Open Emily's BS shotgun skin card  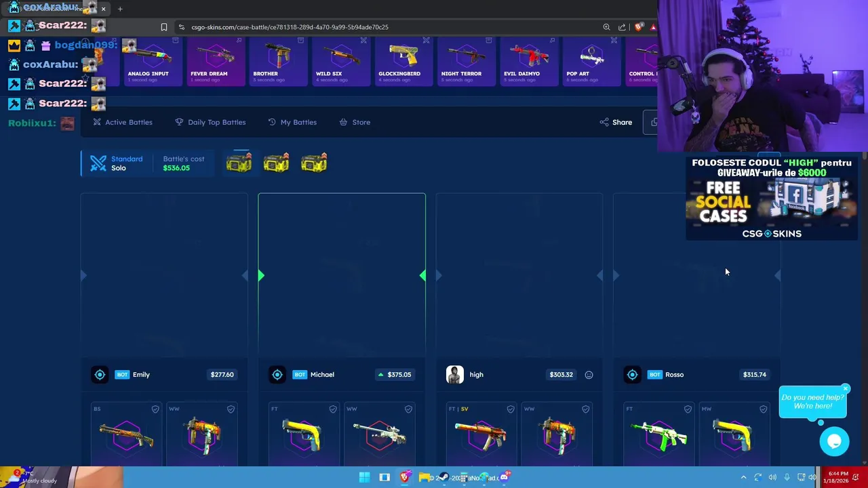click(x=127, y=434)
